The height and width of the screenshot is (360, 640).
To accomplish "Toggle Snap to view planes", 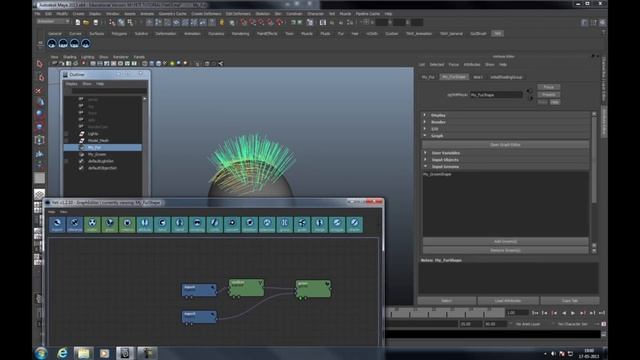I will pos(271,22).
